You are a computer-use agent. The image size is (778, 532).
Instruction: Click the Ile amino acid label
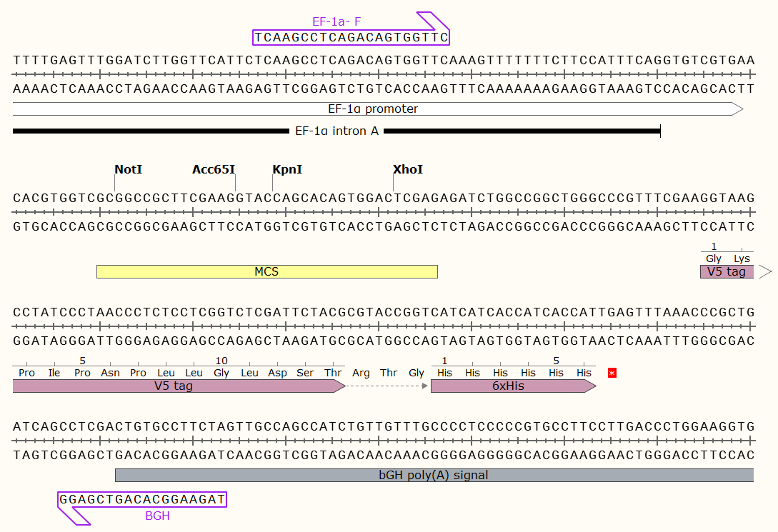(54, 373)
